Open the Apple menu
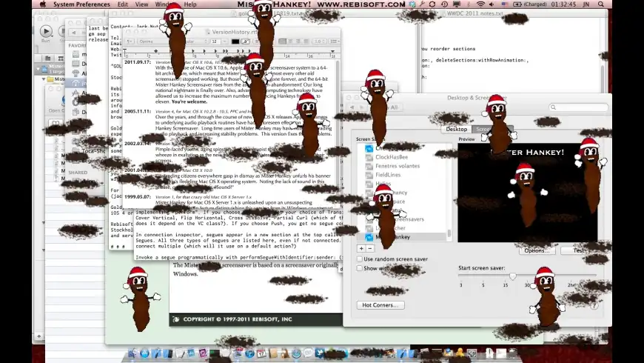Screen dimensions: 644x363 (43, 4)
